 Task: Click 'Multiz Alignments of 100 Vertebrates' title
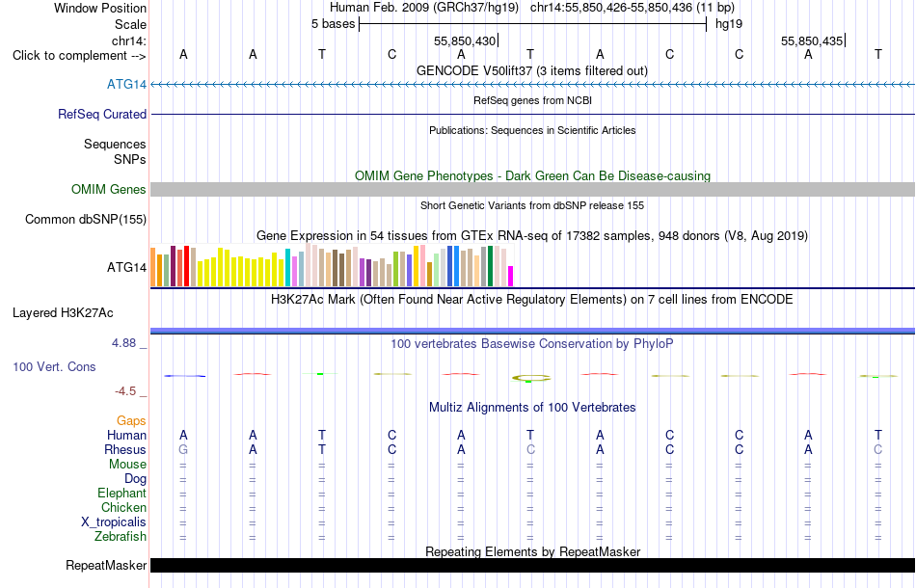click(532, 408)
